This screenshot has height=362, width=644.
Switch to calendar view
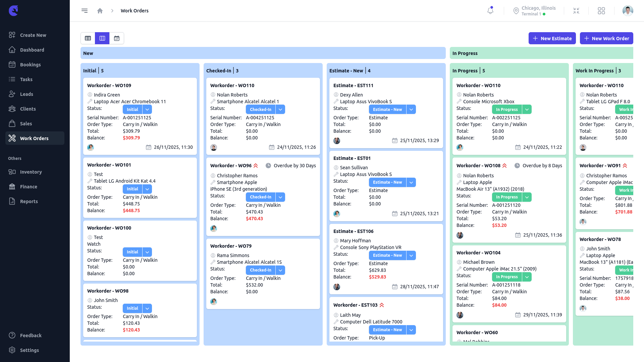(x=117, y=38)
